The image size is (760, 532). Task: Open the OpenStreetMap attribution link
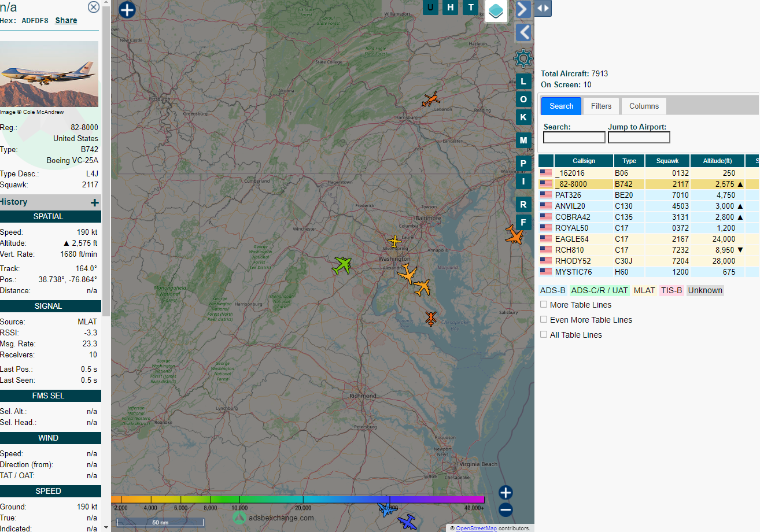click(477, 528)
